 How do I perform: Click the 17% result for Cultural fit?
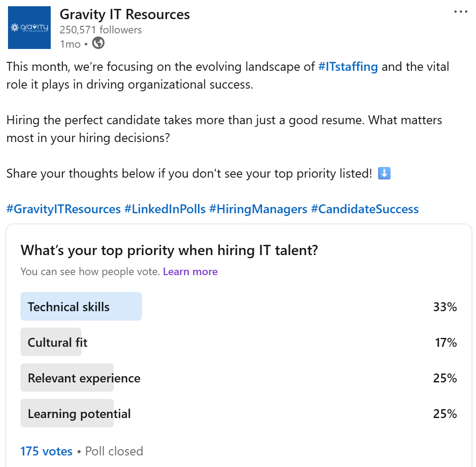click(x=446, y=342)
